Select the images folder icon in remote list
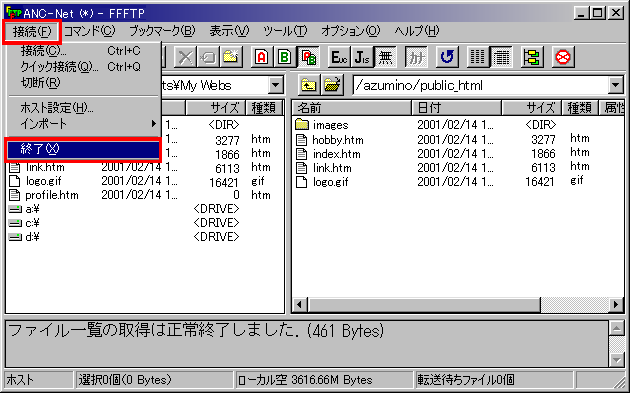This screenshot has width=630, height=393. (302, 125)
